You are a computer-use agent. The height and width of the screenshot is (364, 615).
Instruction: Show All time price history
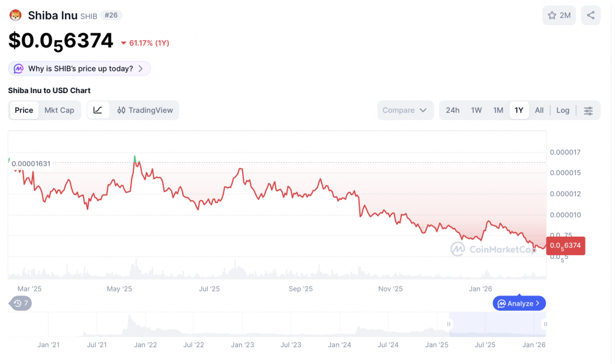click(539, 111)
